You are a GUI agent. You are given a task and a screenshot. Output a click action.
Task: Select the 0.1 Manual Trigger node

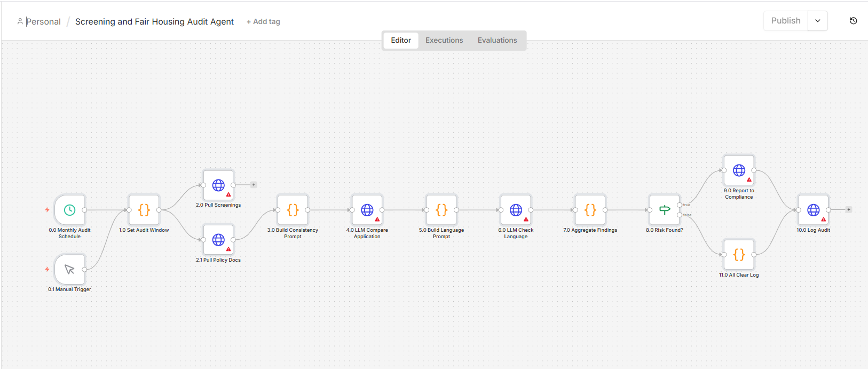(x=69, y=269)
